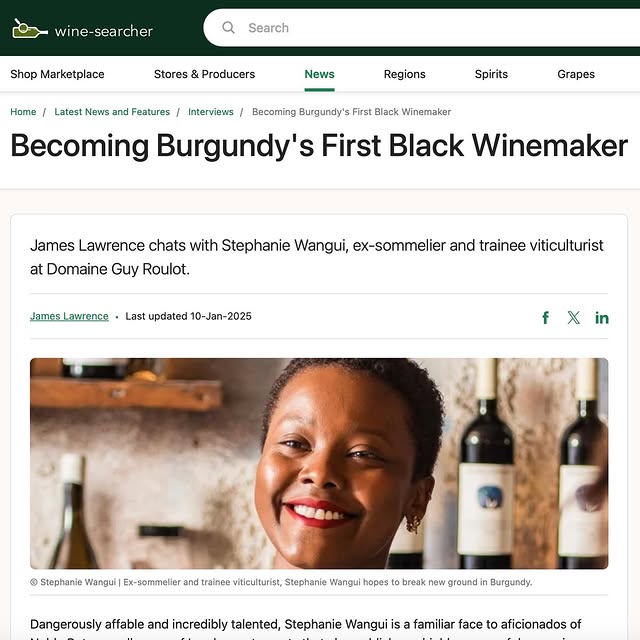The width and height of the screenshot is (640, 640).
Task: Click the wine-searcher text logo
Action: click(104, 31)
